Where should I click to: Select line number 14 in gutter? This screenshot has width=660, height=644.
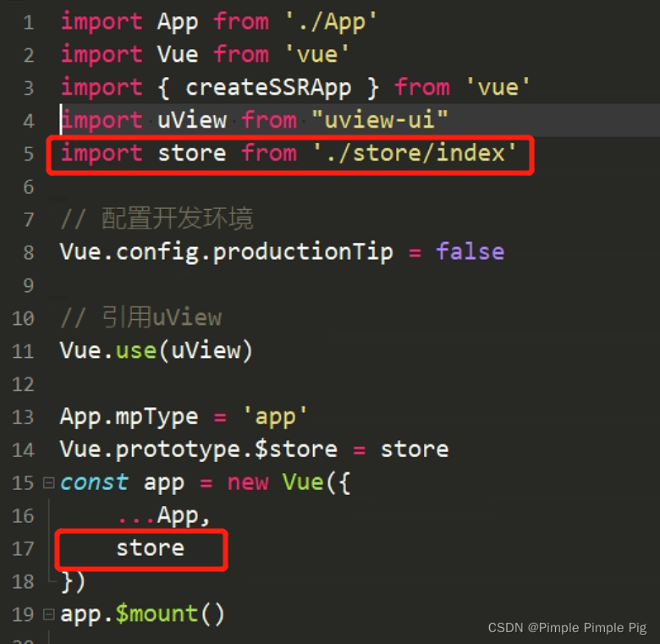coord(23,450)
